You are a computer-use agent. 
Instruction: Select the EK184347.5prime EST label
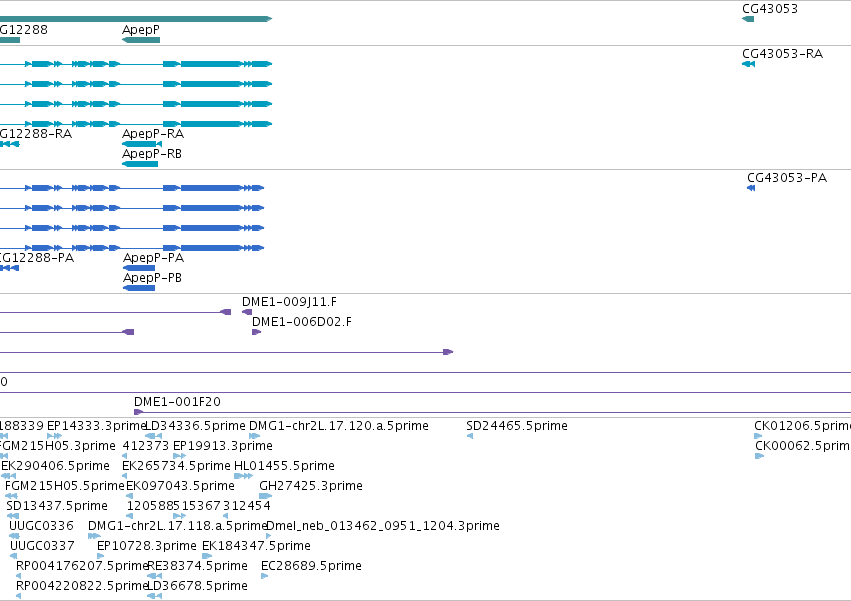click(256, 546)
